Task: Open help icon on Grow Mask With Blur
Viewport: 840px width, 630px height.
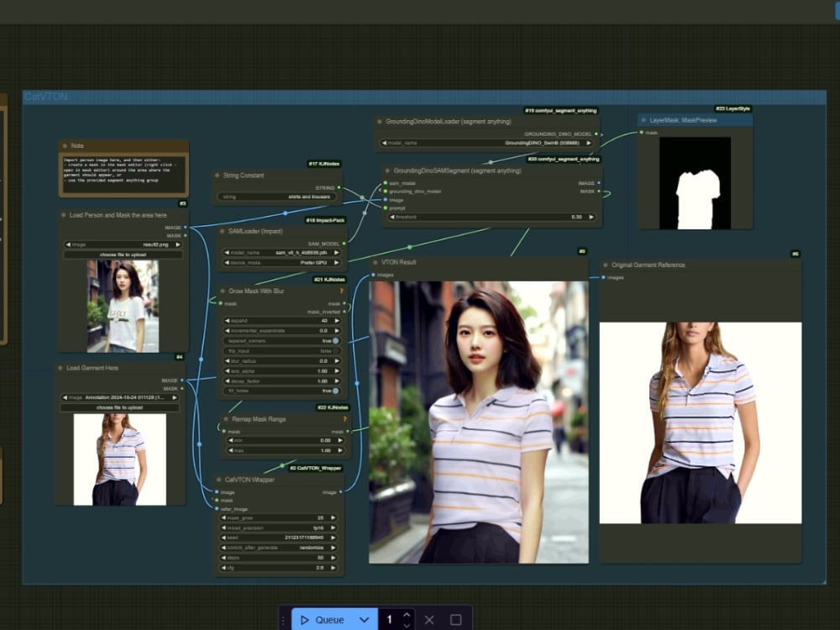Action: pyautogui.click(x=341, y=291)
